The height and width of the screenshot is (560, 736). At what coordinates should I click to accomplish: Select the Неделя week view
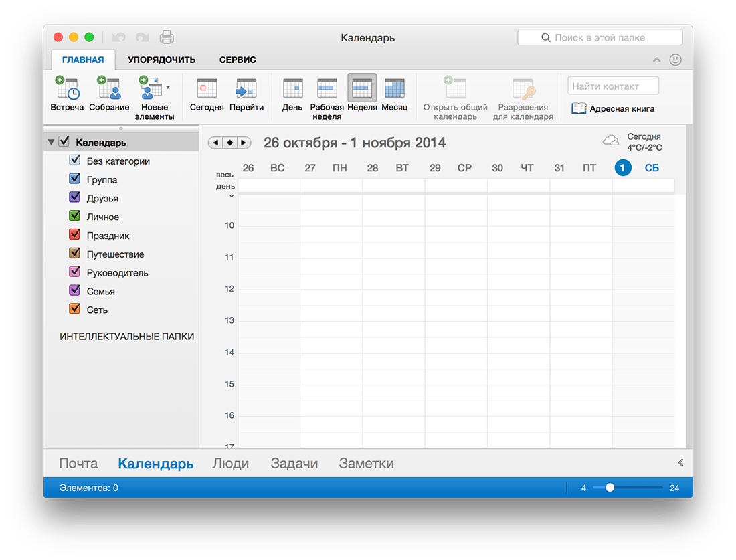[362, 94]
